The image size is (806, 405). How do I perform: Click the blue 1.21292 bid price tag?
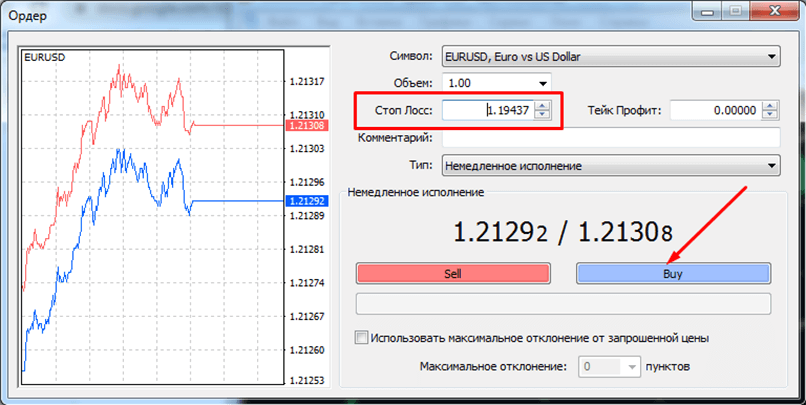click(x=306, y=201)
